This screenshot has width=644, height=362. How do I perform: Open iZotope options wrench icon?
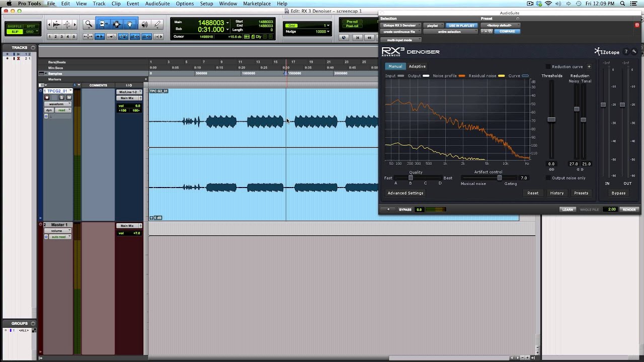coord(634,51)
